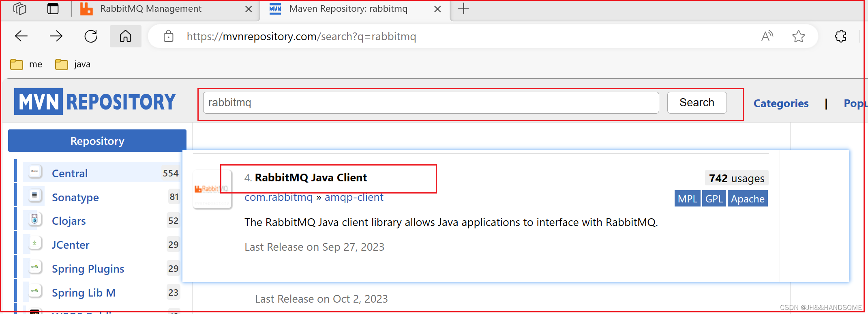Go to the browser home page
The height and width of the screenshot is (314, 868).
point(125,36)
